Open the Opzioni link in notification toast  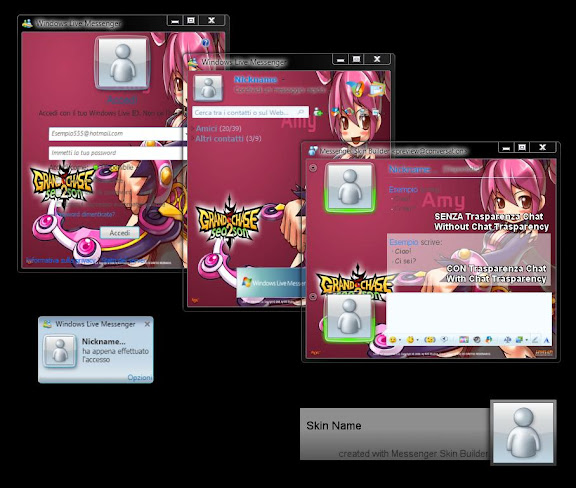coord(139,377)
